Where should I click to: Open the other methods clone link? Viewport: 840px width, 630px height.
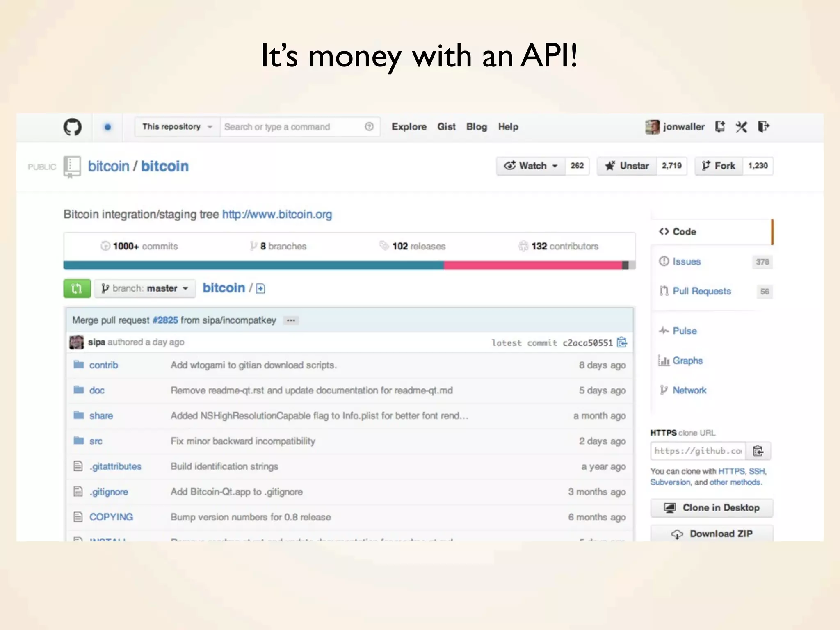[x=735, y=482]
